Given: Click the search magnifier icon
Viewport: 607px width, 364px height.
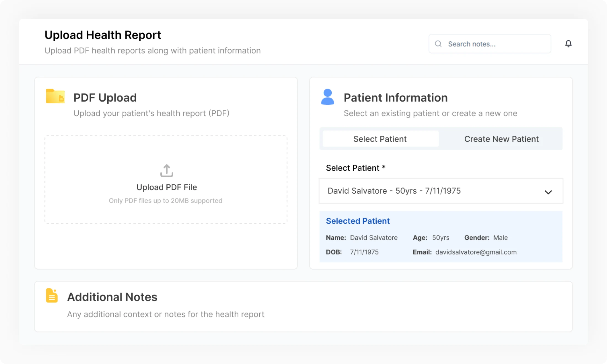Looking at the screenshot, I should click(x=438, y=44).
